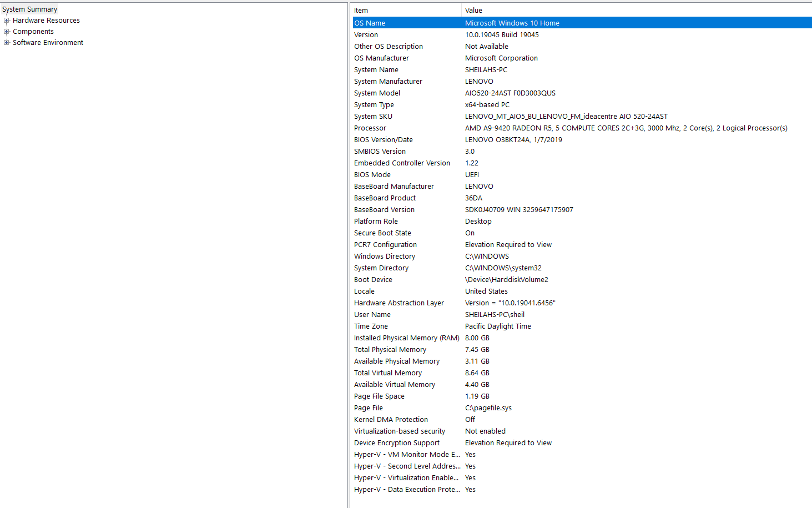Click the System Name row
812x508 pixels.
coord(582,69)
